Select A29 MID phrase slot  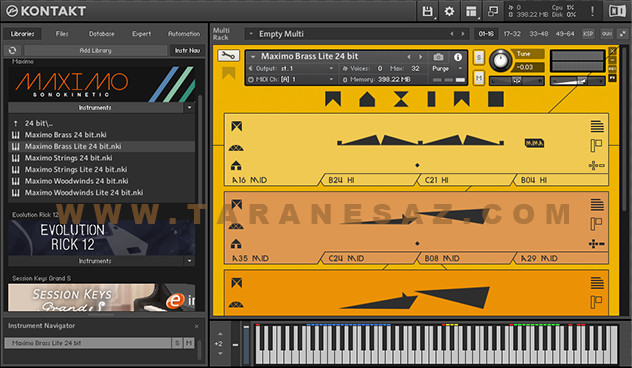click(x=561, y=258)
